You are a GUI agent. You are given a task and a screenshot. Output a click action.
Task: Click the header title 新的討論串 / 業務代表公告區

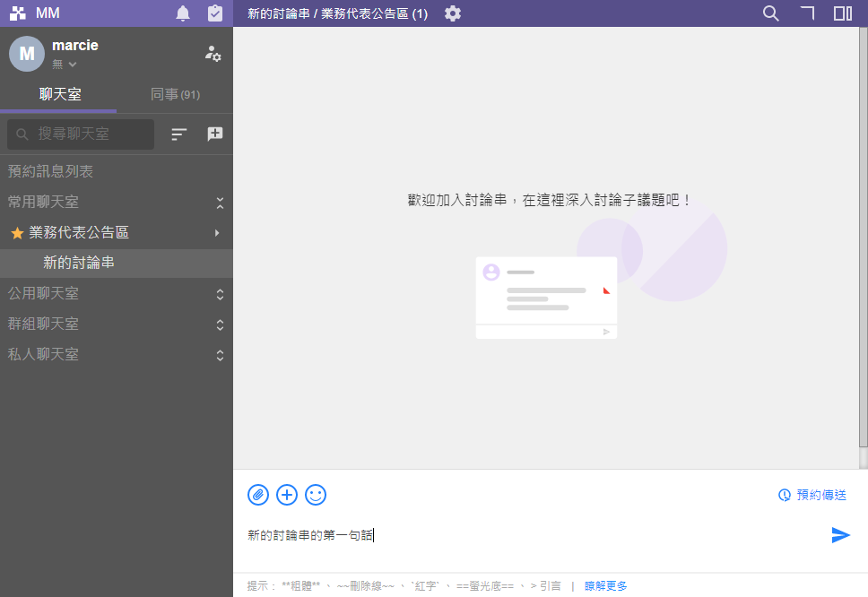(x=338, y=13)
